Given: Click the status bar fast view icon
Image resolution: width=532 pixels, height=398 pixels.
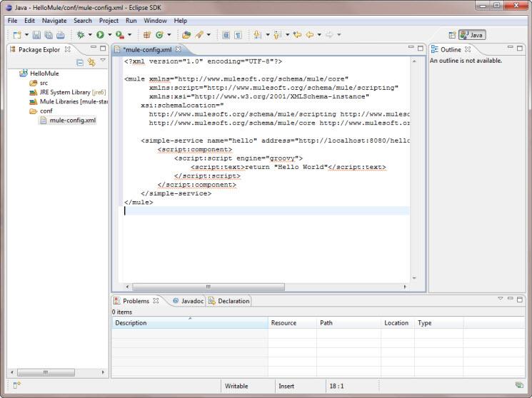Looking at the screenshot, I should click(17, 385).
